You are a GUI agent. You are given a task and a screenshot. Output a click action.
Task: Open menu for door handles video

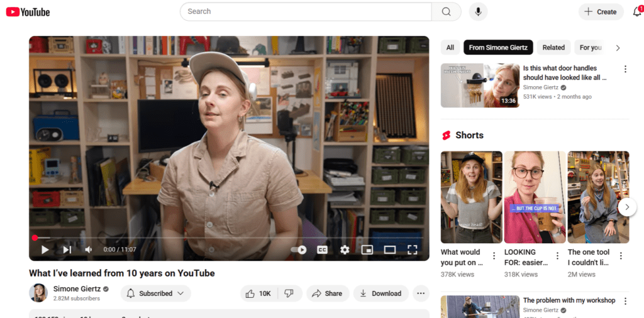[x=625, y=69]
